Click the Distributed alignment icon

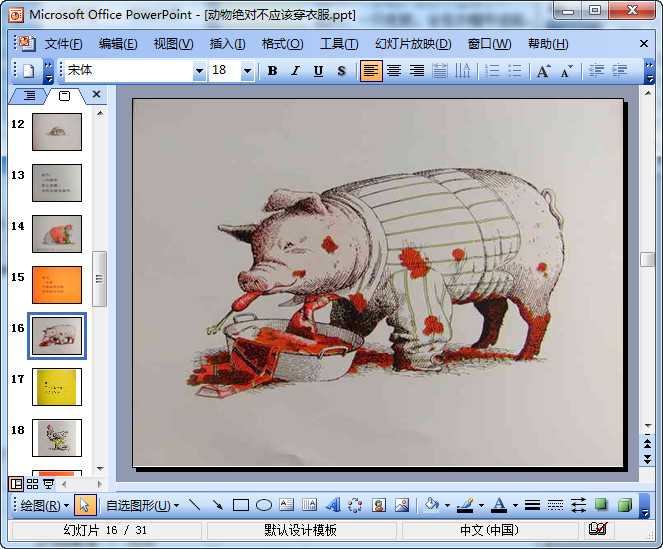tap(440, 71)
